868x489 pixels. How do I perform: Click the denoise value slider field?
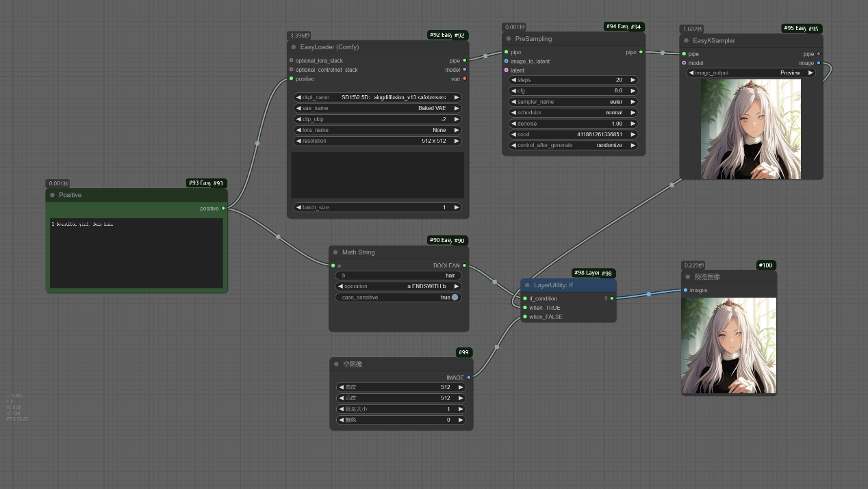coord(574,124)
